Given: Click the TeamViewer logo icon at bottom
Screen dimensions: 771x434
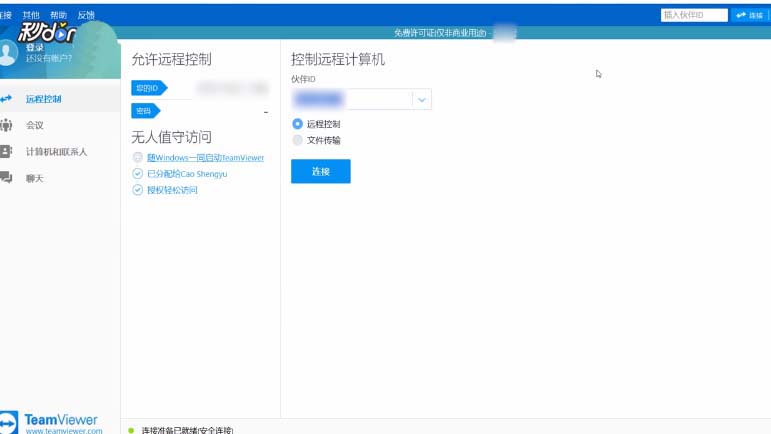Looking at the screenshot, I should 8,422.
